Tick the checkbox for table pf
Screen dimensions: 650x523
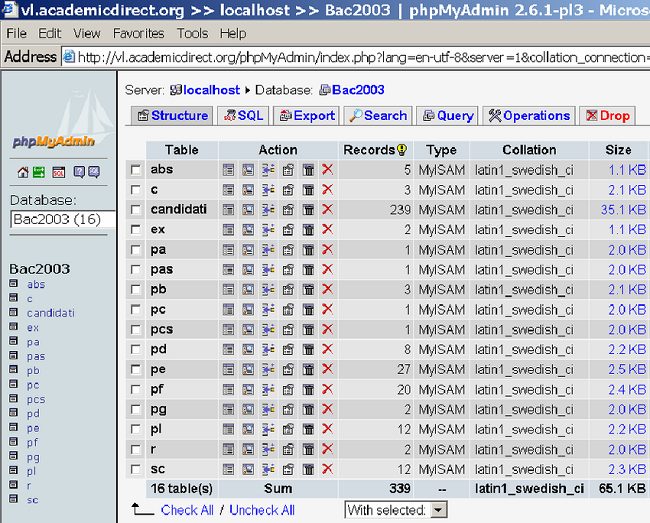136,389
